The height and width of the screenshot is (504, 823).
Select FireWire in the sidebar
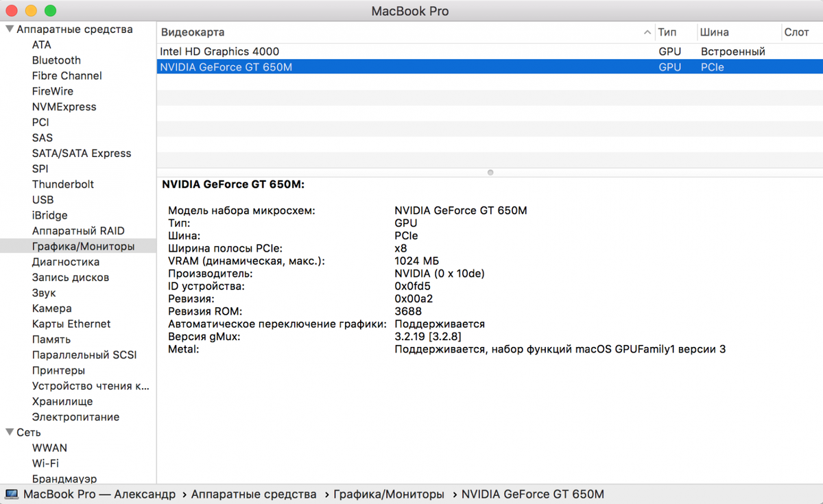(53, 91)
